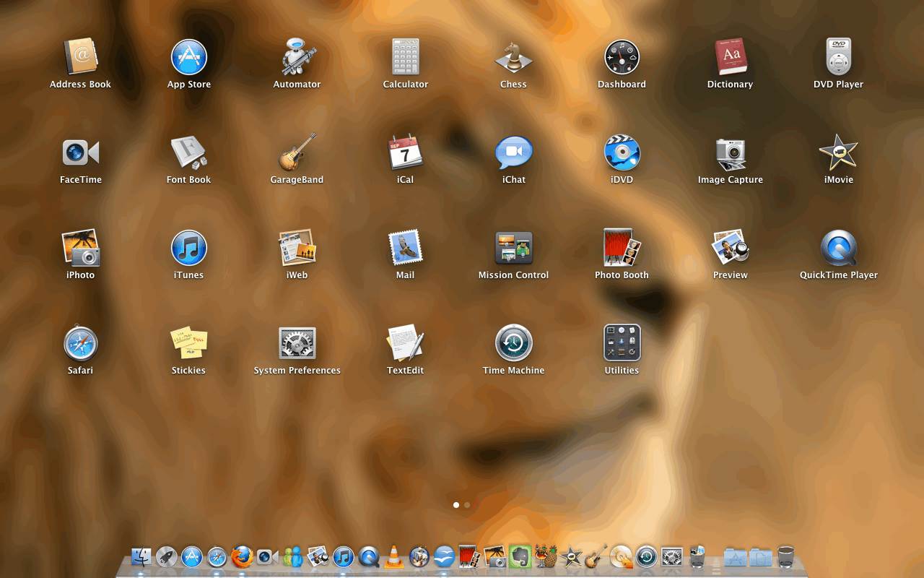Open System Preferences gear in the Dock

coord(671,557)
